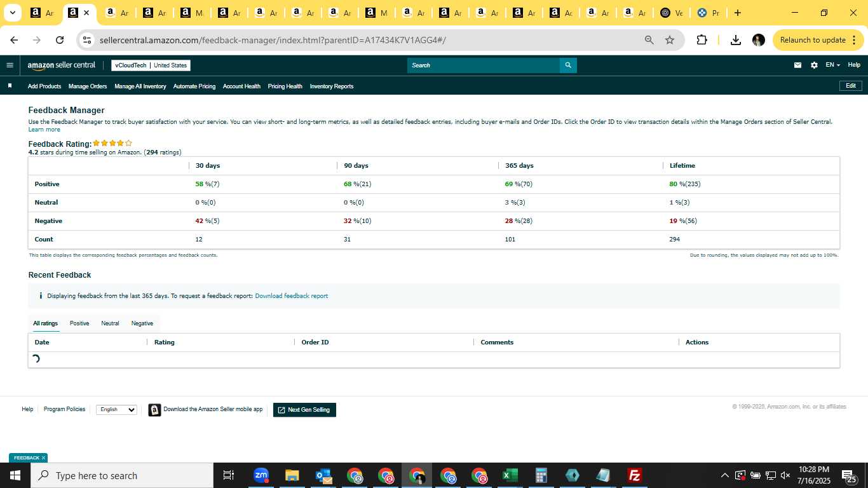Screen dimensions: 868x488
Task: Open Help in the top bar
Action: [x=854, y=65]
